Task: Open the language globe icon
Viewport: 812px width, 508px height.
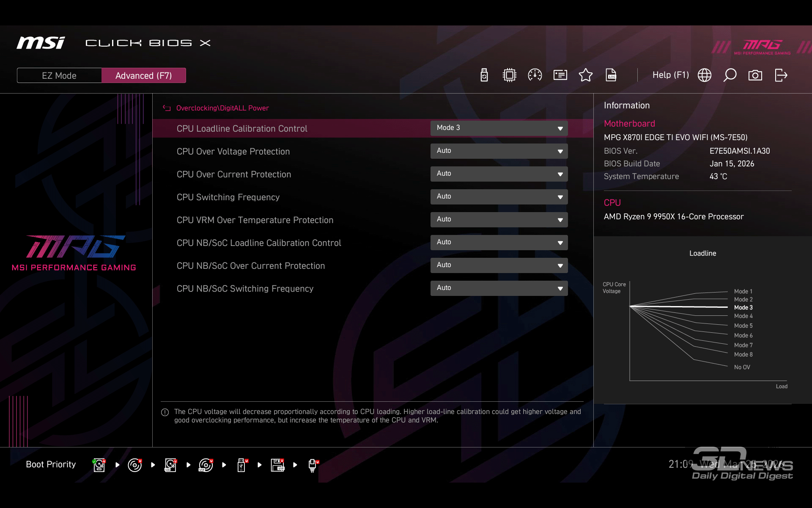Action: (x=705, y=75)
